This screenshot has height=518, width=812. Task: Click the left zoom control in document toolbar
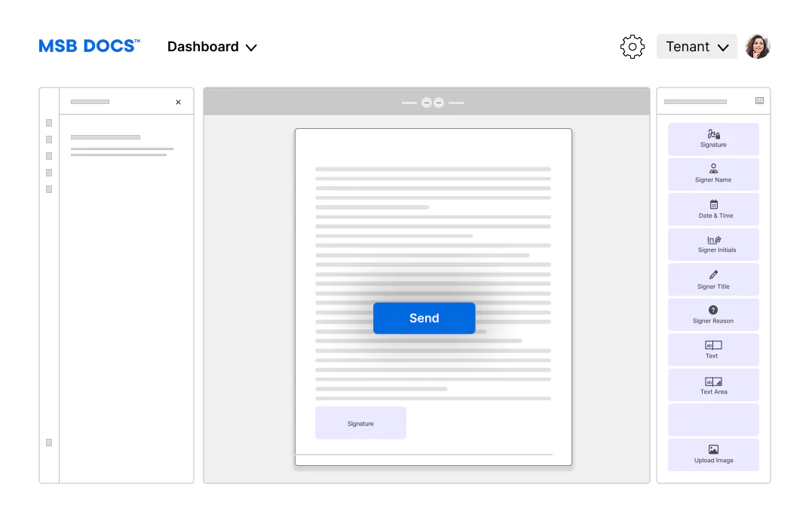point(426,103)
